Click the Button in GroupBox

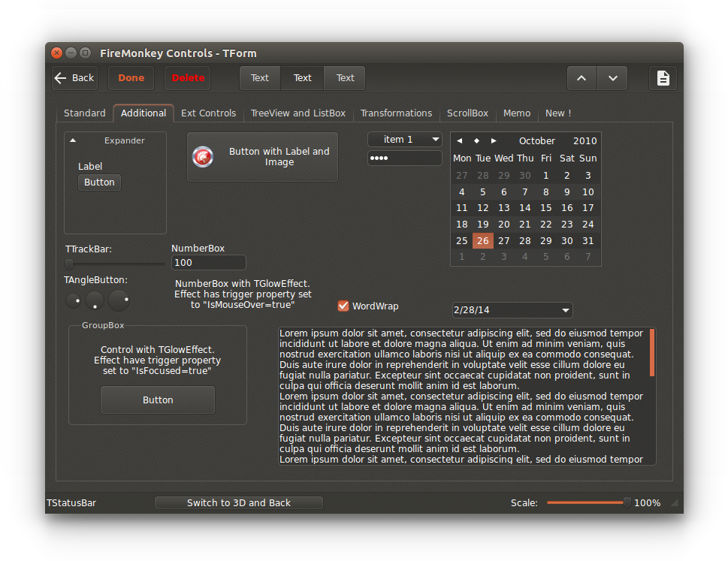tap(158, 400)
